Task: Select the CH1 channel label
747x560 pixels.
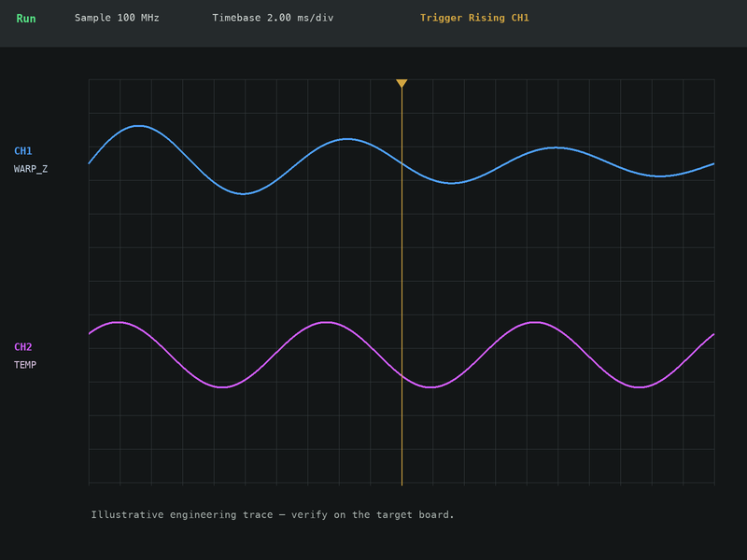Action: 22,151
